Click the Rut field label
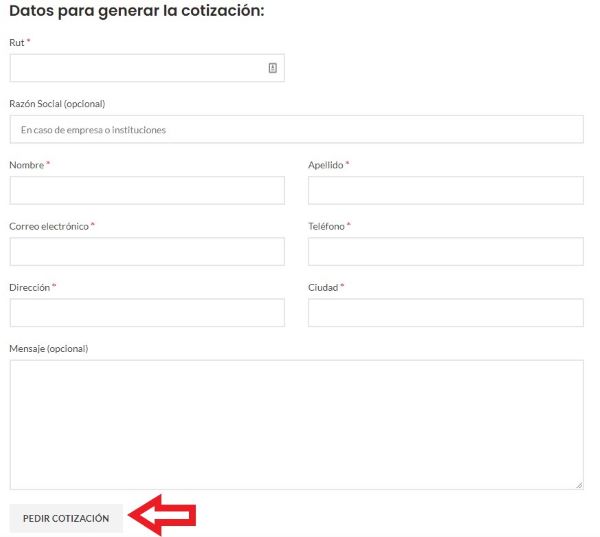The width and height of the screenshot is (600, 537). [17, 42]
